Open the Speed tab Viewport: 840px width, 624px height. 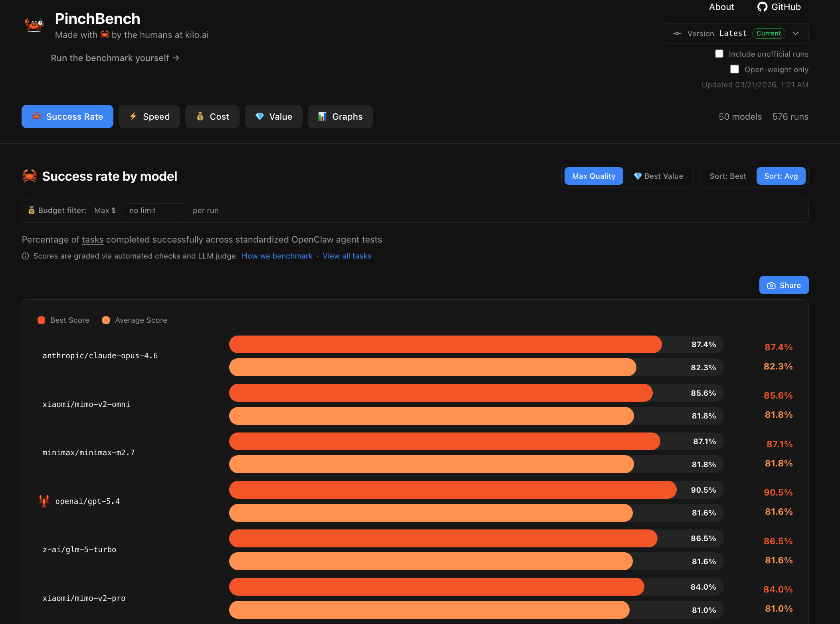149,117
